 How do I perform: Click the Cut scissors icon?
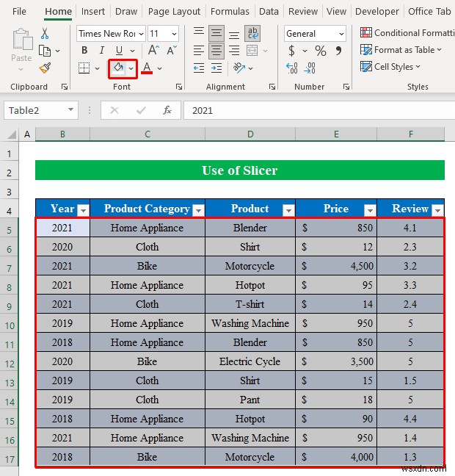click(x=45, y=33)
